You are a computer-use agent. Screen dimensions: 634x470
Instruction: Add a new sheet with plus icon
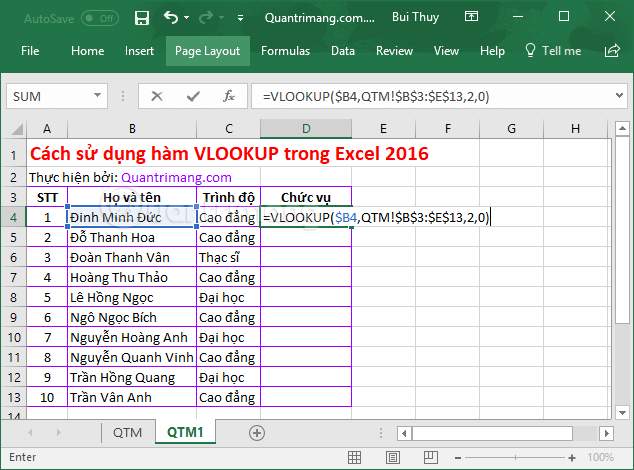point(257,433)
